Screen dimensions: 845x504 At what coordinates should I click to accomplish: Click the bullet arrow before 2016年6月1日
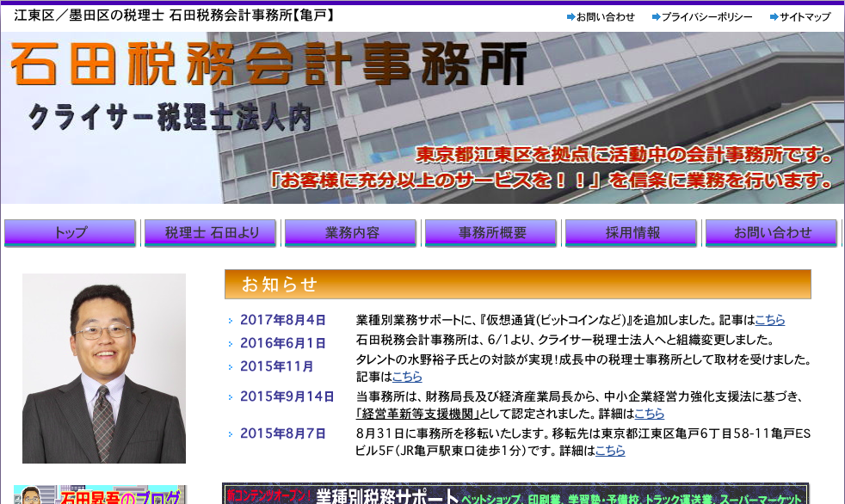click(x=230, y=342)
